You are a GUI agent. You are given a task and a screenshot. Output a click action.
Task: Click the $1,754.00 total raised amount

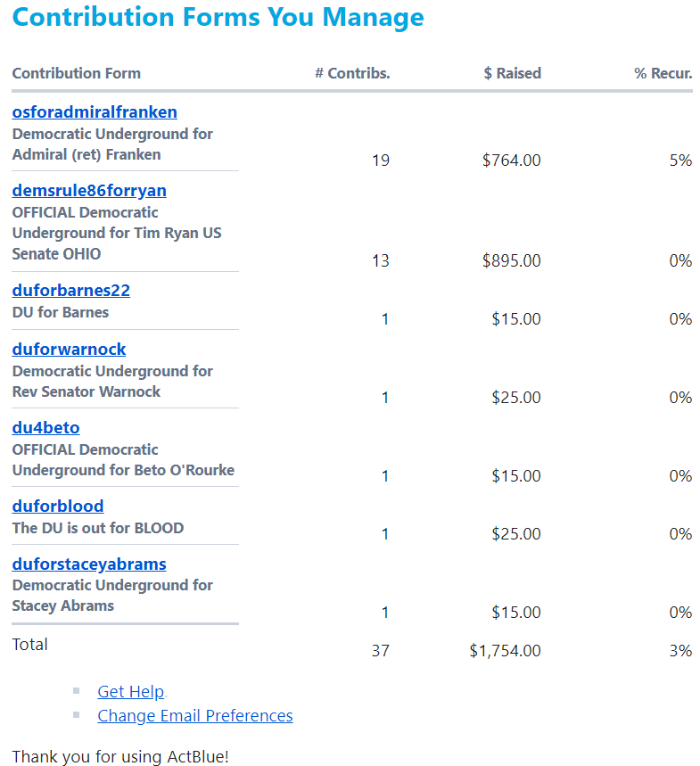click(505, 651)
